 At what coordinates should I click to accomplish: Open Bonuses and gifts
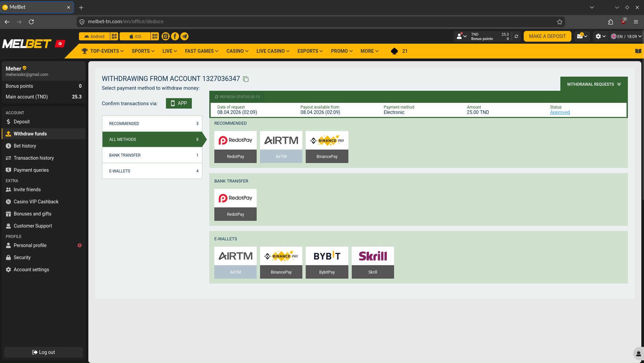pyautogui.click(x=44, y=214)
